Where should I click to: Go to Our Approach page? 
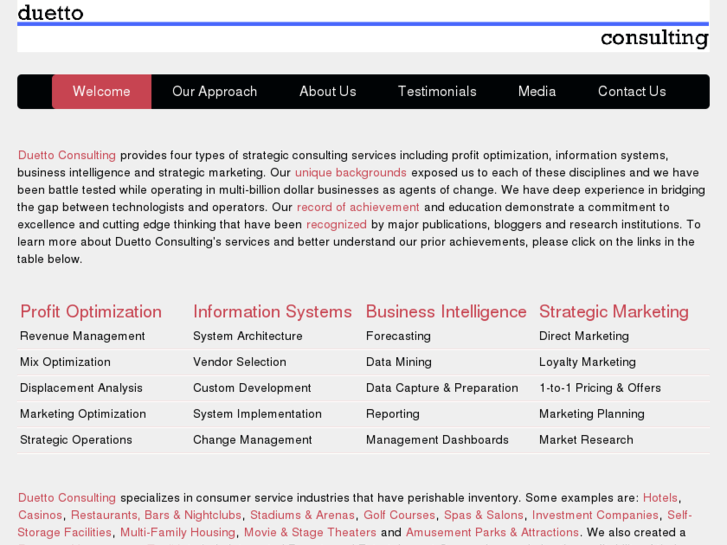[x=215, y=91]
